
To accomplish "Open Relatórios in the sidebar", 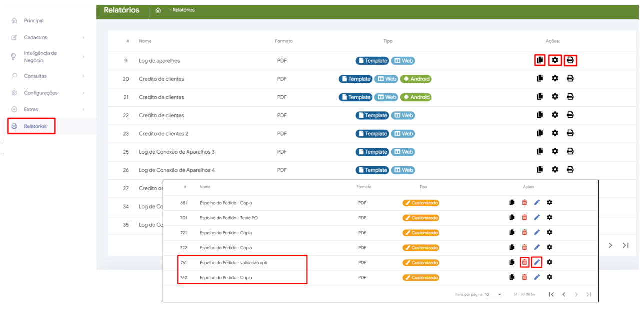I will point(35,126).
